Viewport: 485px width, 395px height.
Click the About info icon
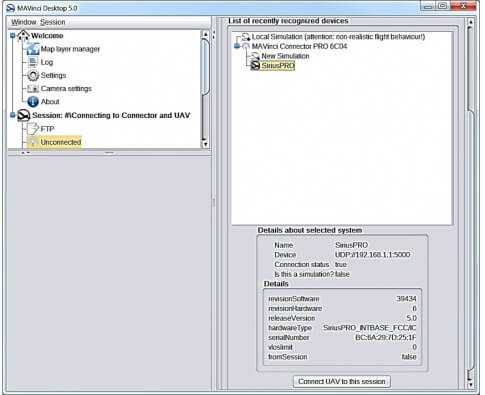(x=33, y=102)
